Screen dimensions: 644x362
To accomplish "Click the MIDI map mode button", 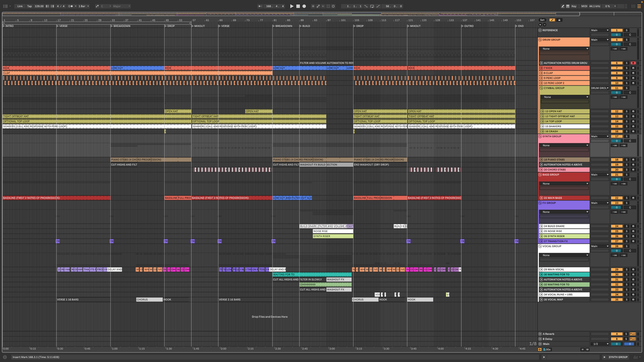I will tap(583, 6).
